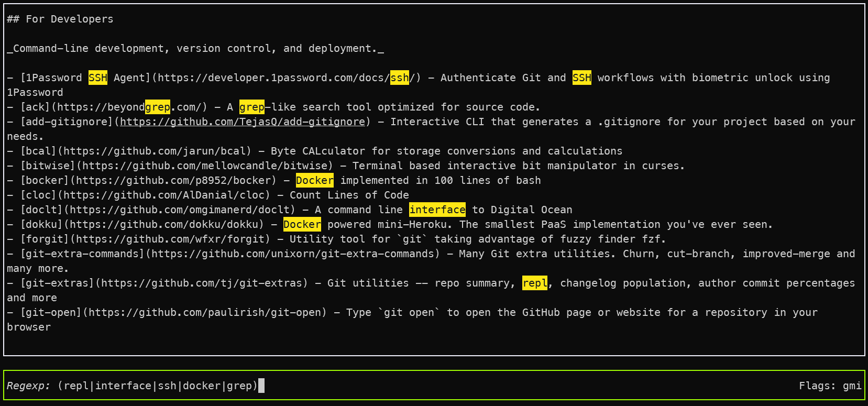Click the 'Command-line development' description line
The height and width of the screenshot is (406, 868).
click(195, 48)
